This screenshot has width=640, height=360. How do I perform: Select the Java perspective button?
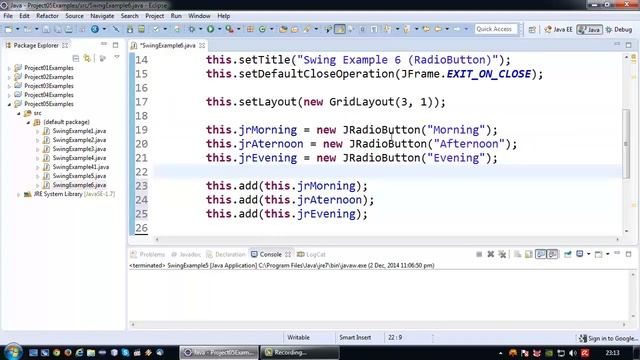589,29
